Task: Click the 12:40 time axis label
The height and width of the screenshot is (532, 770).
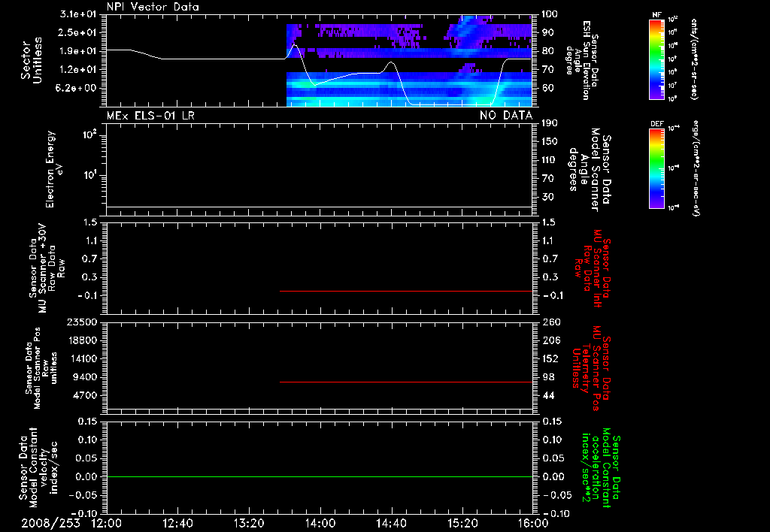Action: [x=177, y=523]
